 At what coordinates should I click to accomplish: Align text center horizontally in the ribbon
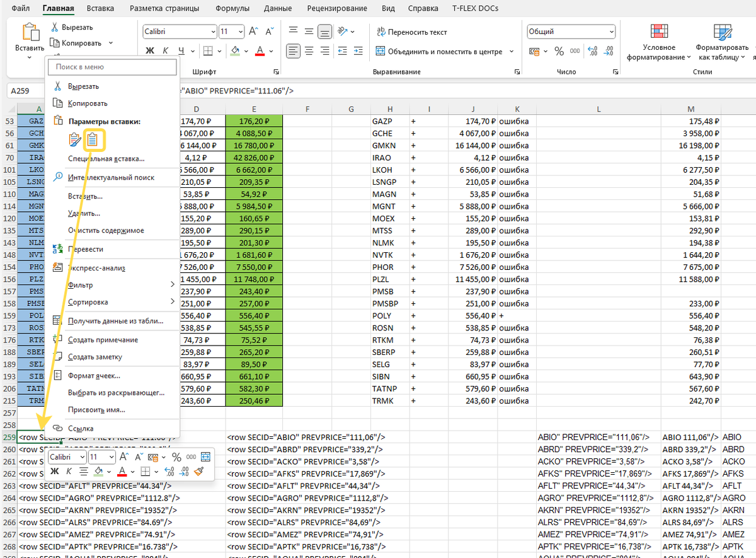coord(309,50)
